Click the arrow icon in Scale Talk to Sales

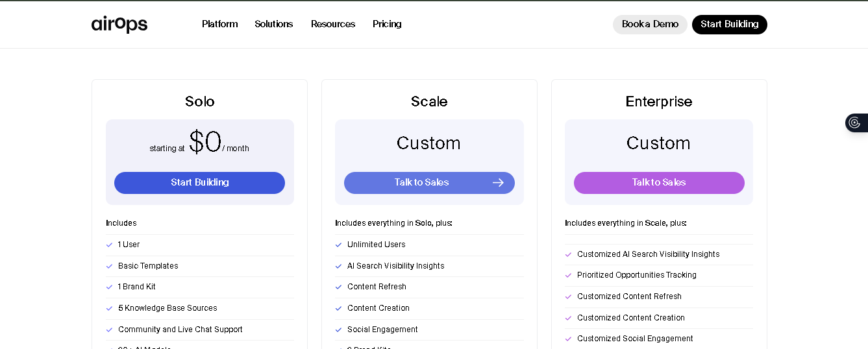coord(498,183)
